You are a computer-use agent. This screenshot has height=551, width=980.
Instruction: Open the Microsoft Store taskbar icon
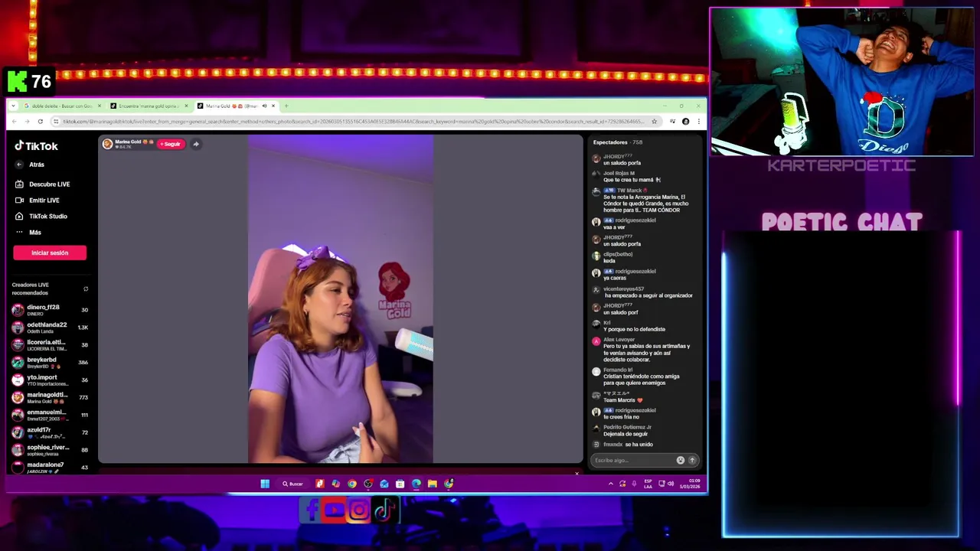coord(400,484)
